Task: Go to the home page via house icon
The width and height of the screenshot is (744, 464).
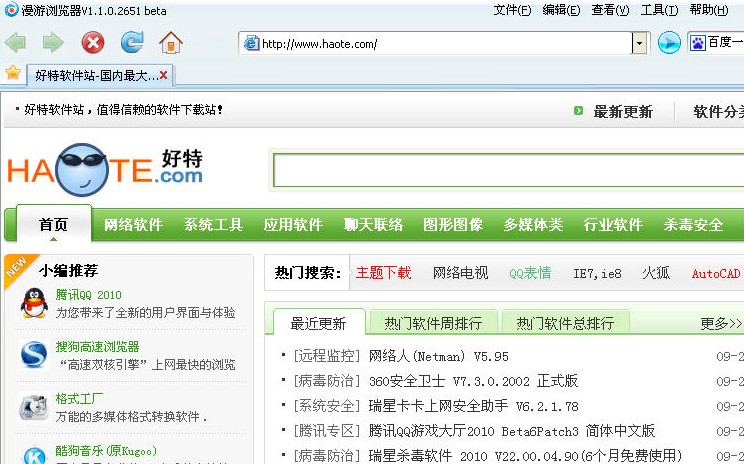Action: click(x=171, y=43)
